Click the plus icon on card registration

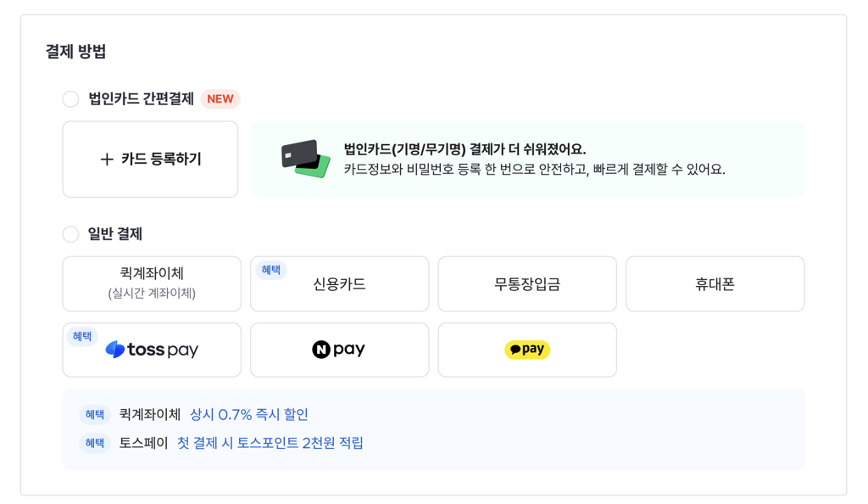tap(107, 160)
